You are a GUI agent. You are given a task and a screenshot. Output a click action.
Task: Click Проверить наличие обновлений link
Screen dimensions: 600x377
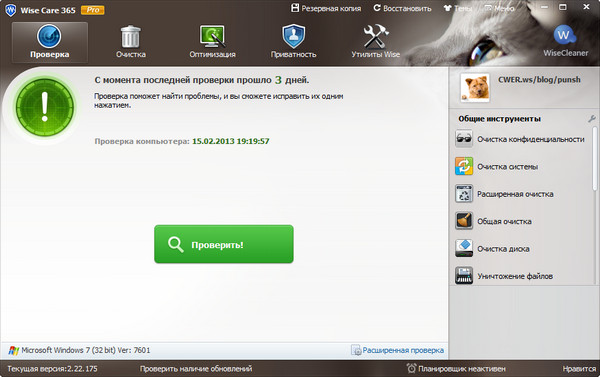click(196, 369)
